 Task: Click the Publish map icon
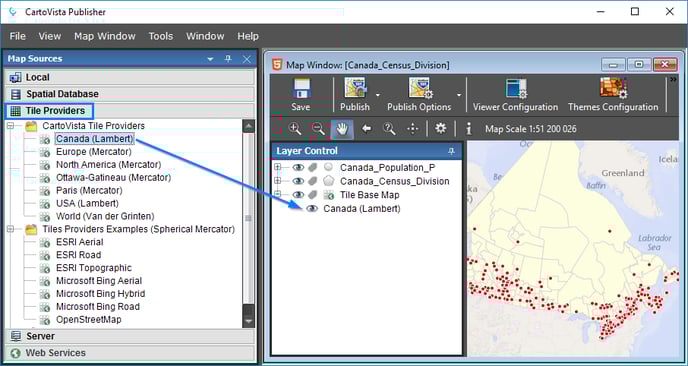point(355,88)
